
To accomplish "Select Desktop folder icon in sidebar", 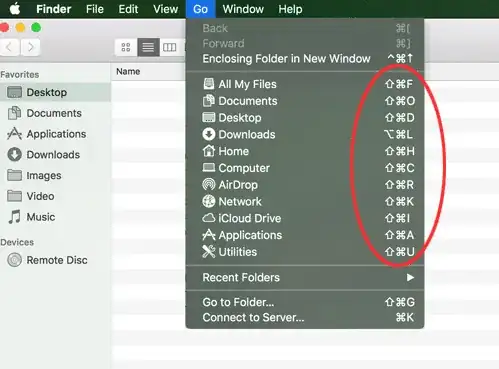I will tap(14, 92).
